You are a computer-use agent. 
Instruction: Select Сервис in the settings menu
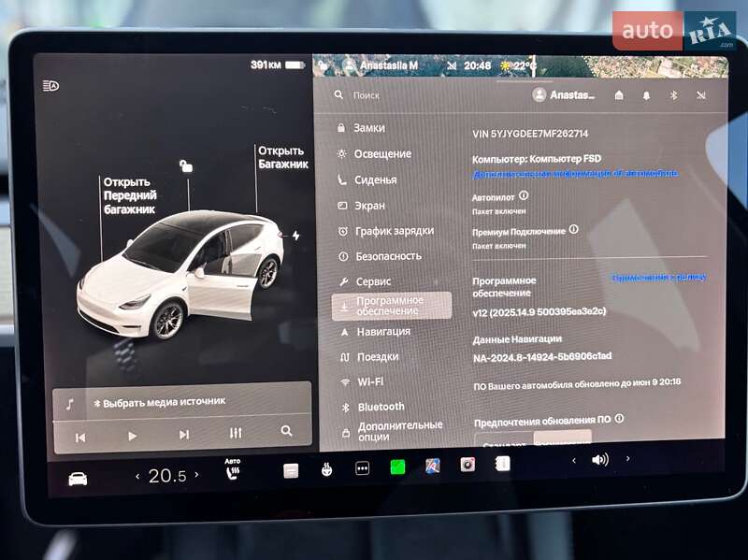point(374,280)
